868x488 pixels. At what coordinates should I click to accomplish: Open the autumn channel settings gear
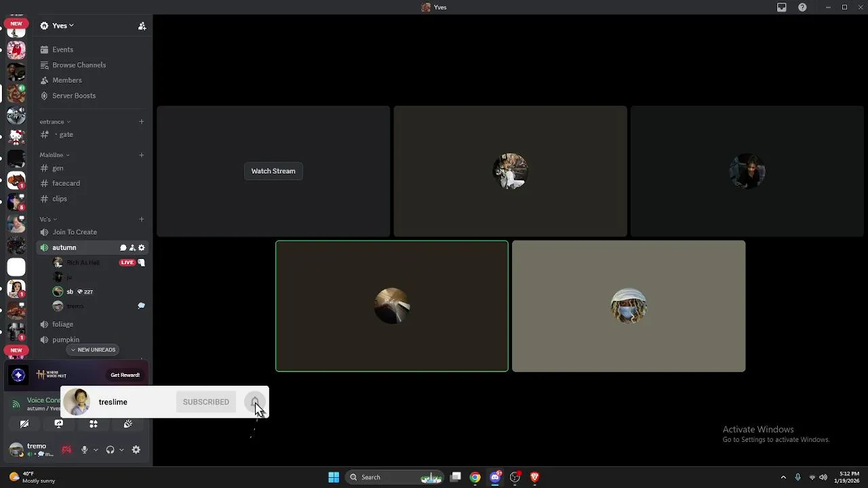(x=141, y=248)
